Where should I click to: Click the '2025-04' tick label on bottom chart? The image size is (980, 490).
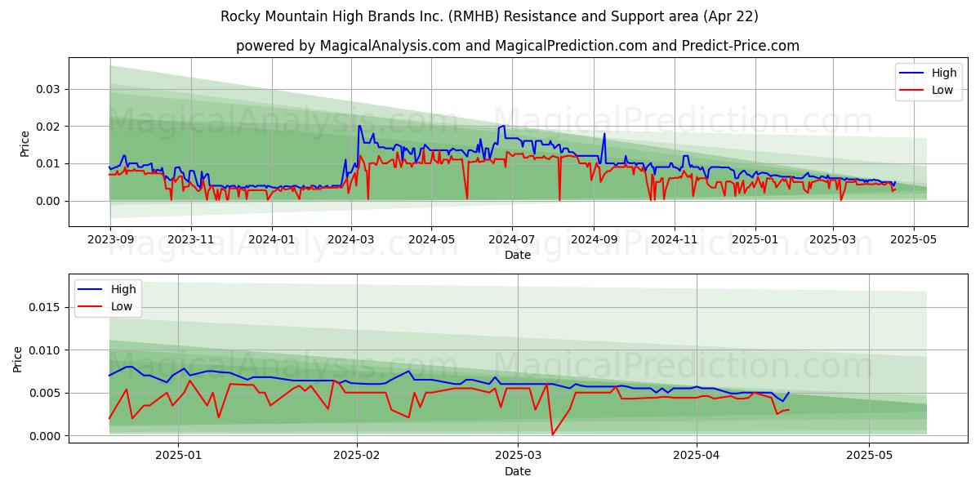pos(697,457)
